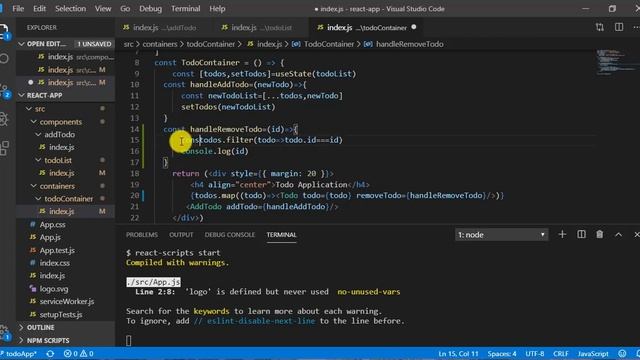This screenshot has height=360, width=640.
Task: Open the Terminal menu
Action: pyautogui.click(x=185, y=9)
